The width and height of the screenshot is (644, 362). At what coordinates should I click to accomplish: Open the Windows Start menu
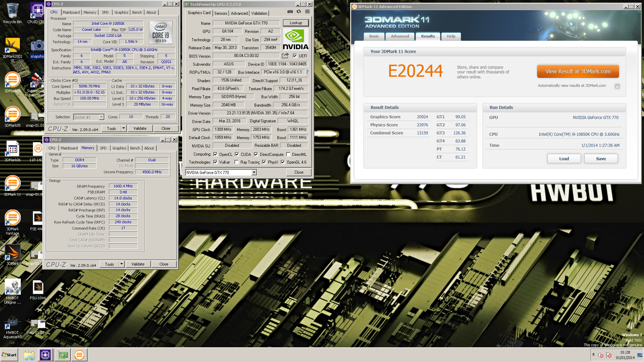[9, 355]
